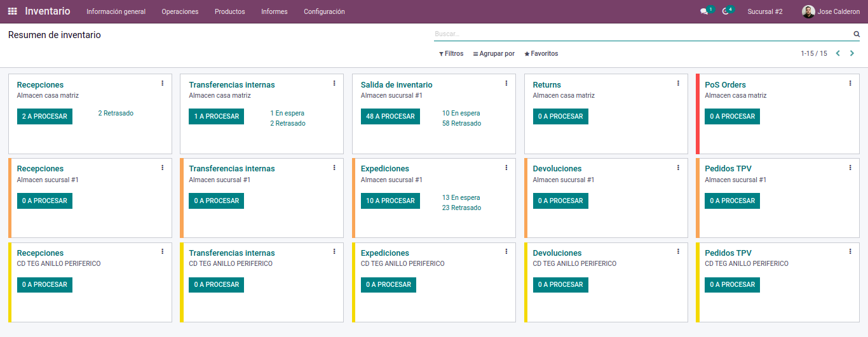Open the Configuración menu

[324, 11]
